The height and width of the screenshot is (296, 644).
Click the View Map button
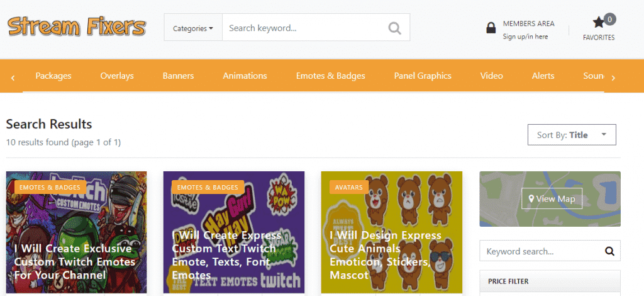(x=552, y=198)
